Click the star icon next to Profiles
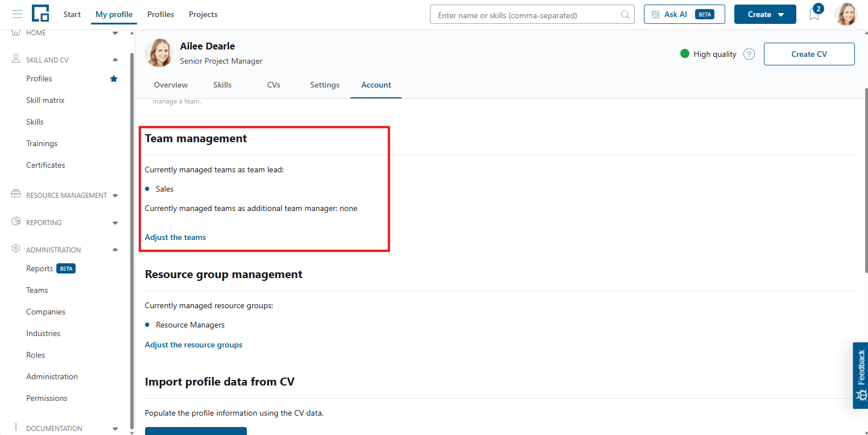This screenshot has width=868, height=435. point(114,78)
